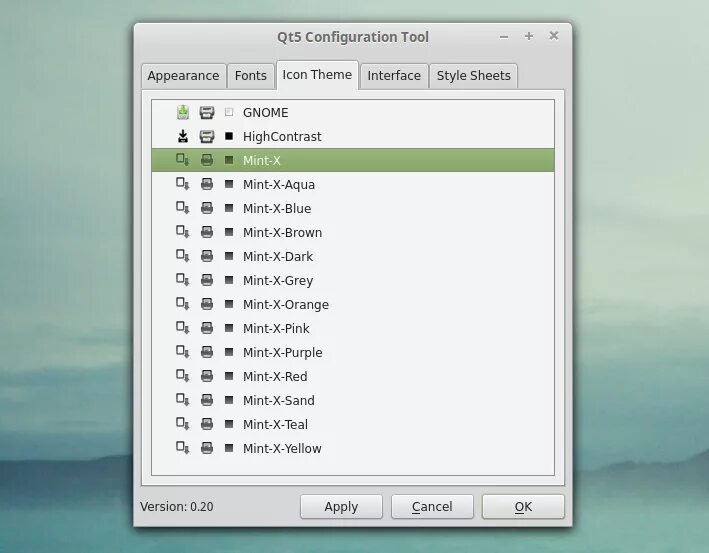The width and height of the screenshot is (709, 553).
Task: Close the Qt5 Configuration Tool window
Action: click(x=553, y=36)
